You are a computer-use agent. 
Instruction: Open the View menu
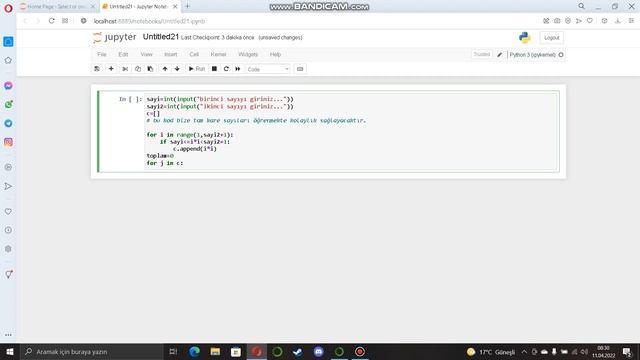coord(146,54)
